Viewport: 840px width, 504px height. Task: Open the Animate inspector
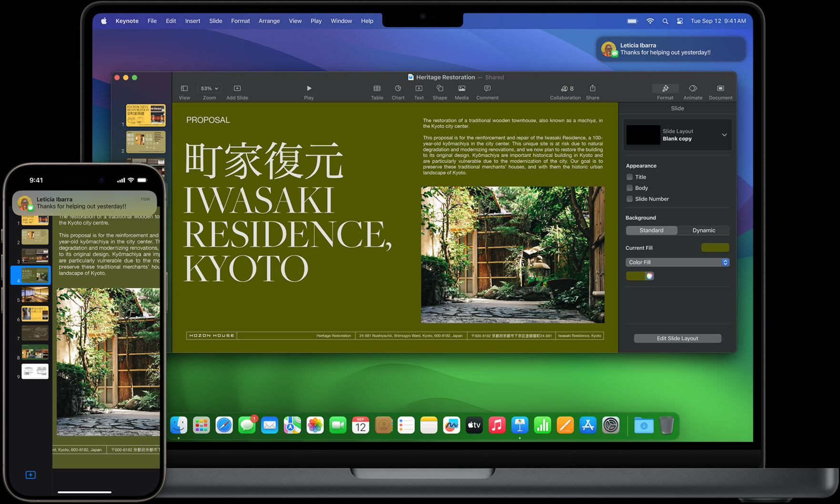click(693, 89)
